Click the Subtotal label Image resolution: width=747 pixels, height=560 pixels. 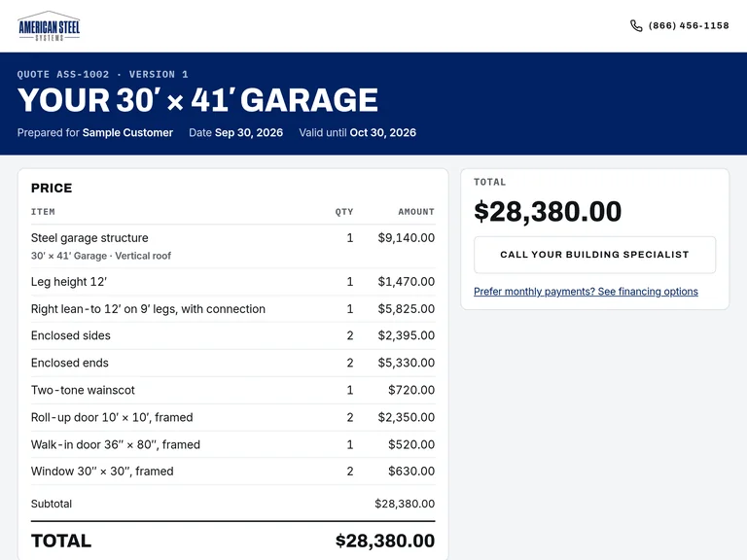click(x=52, y=504)
